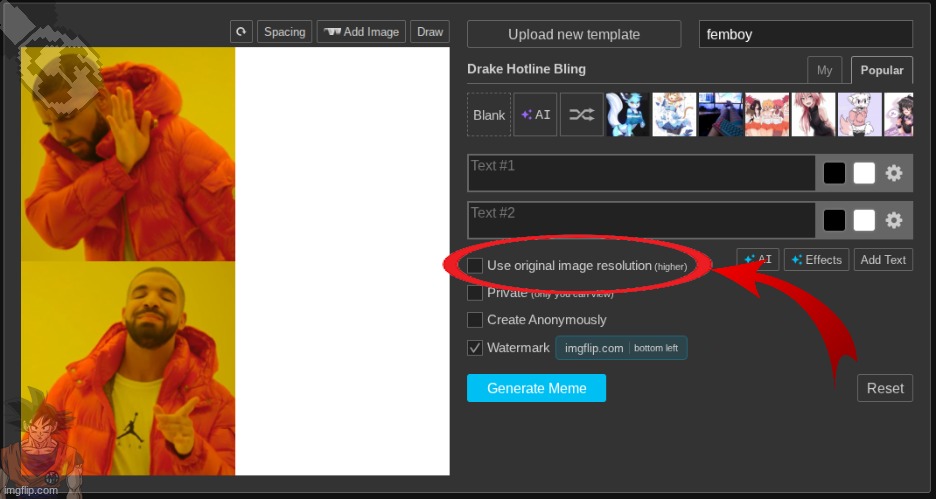
Task: Select the blonde cat-girl template thumbnail
Action: click(x=675, y=115)
